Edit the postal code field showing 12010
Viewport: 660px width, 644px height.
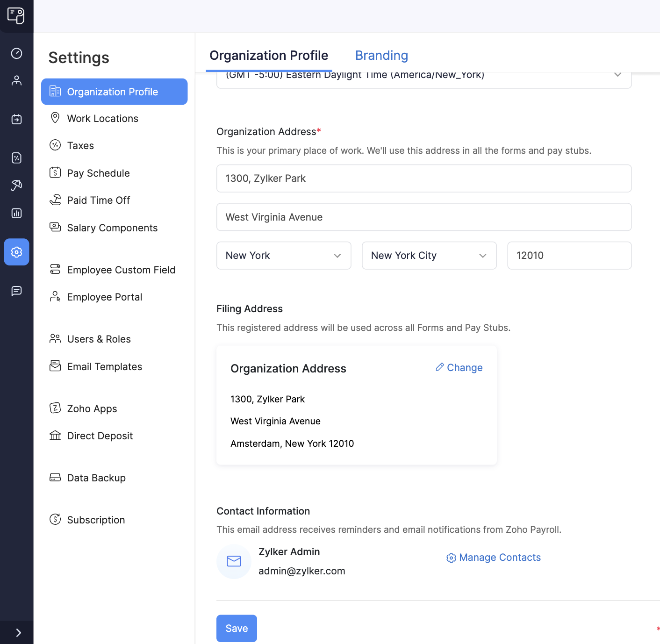tap(569, 256)
